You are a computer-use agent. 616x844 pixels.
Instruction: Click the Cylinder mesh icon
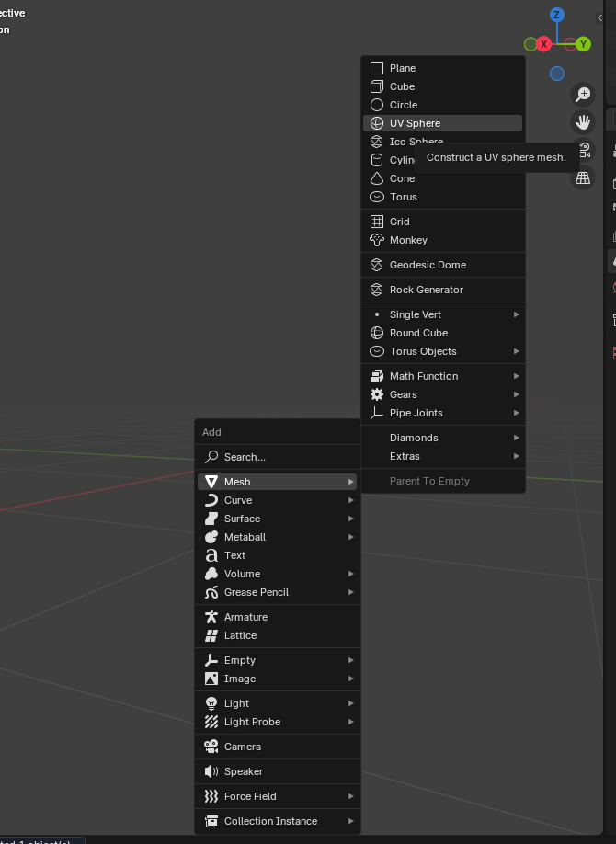point(377,159)
